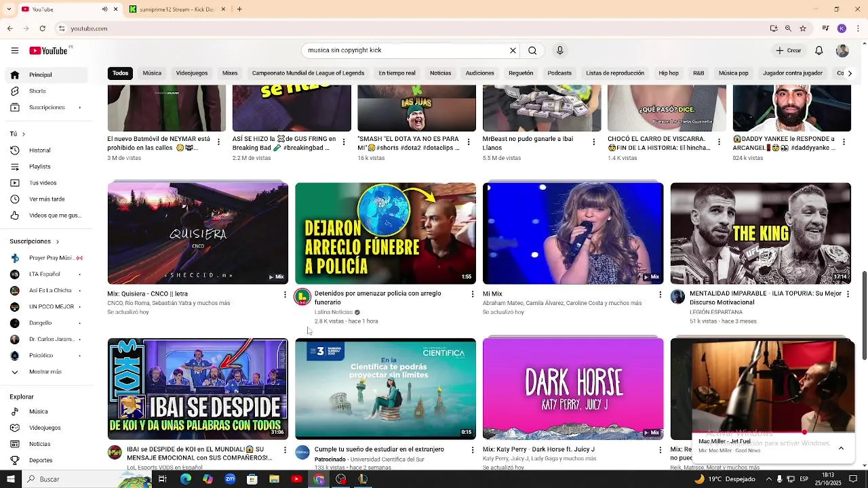868x488 pixels.
Task: Open Task View in taskbar
Action: point(163,479)
